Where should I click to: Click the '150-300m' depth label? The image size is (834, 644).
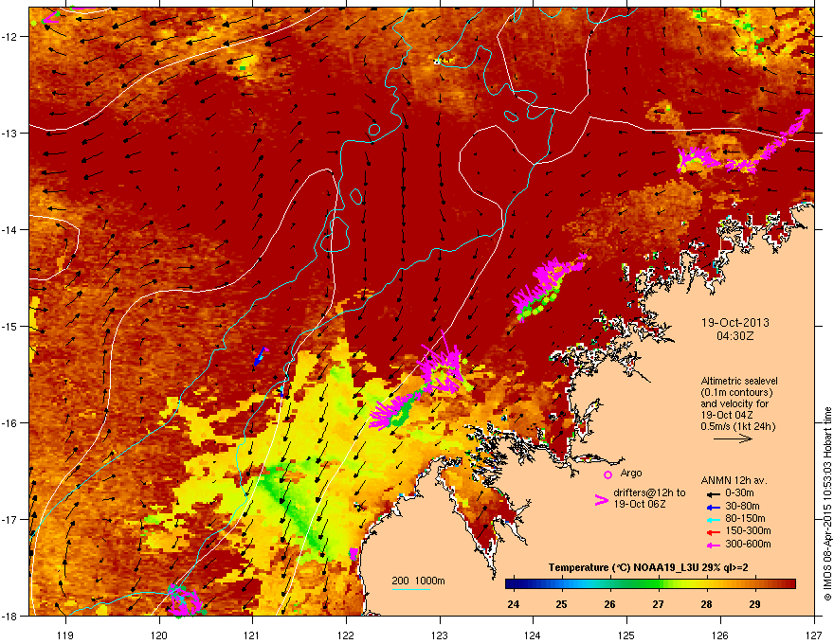point(748,530)
